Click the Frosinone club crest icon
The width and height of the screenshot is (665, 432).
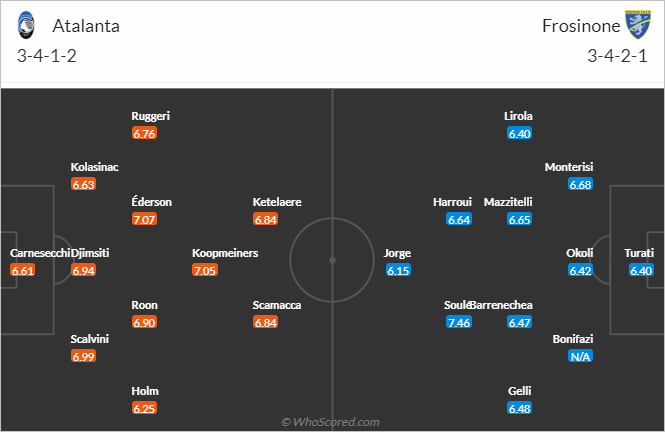coord(635,26)
